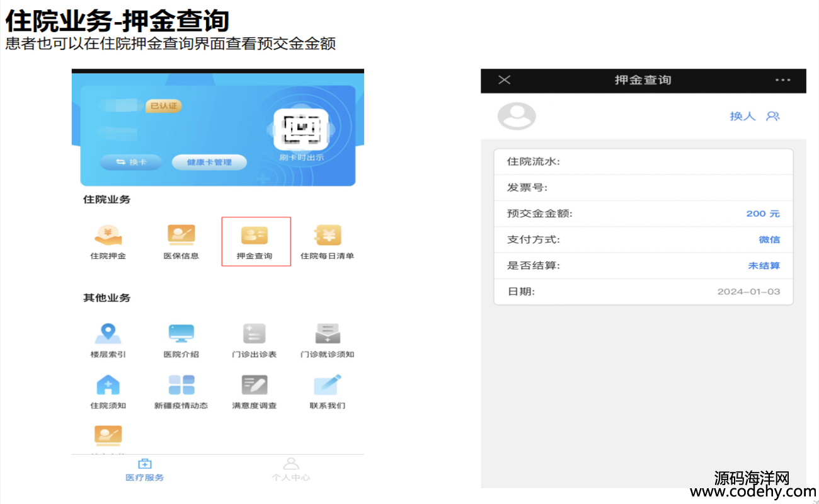Open the 联系我们 icon
Image resolution: width=819 pixels, height=504 pixels.
click(328, 384)
